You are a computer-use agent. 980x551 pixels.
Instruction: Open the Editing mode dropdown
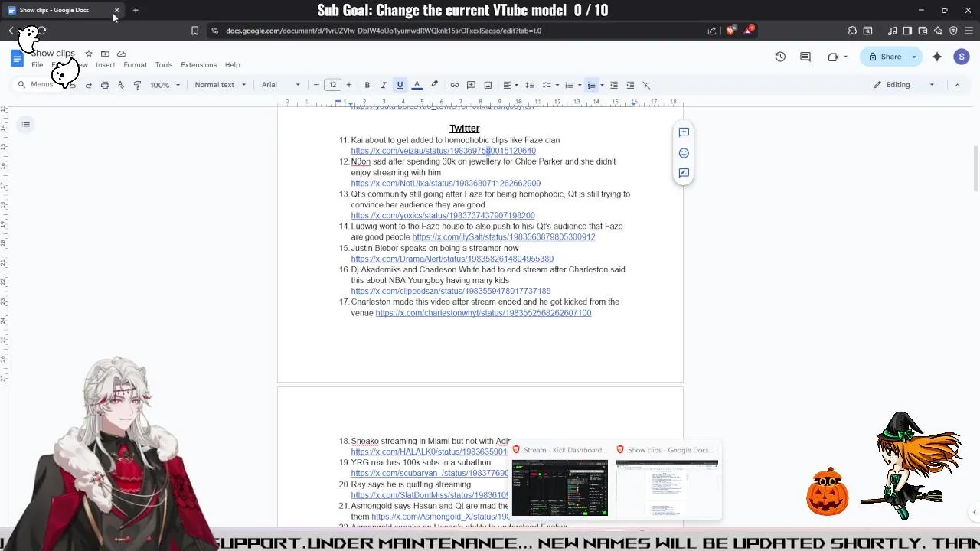[904, 85]
